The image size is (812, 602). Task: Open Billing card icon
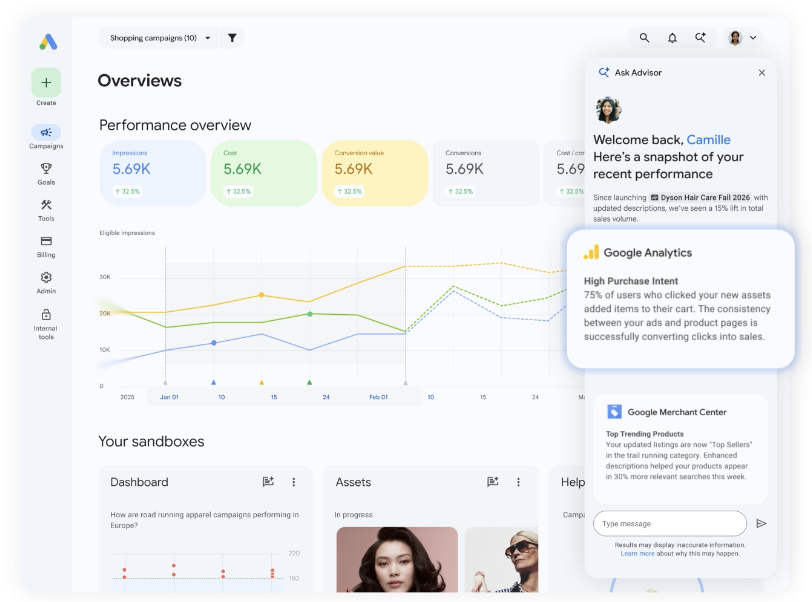click(46, 241)
